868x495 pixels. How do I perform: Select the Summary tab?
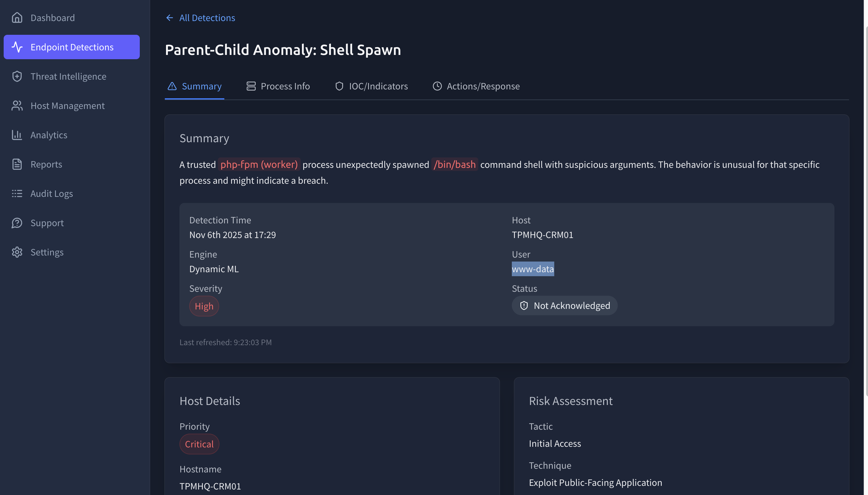pos(194,86)
